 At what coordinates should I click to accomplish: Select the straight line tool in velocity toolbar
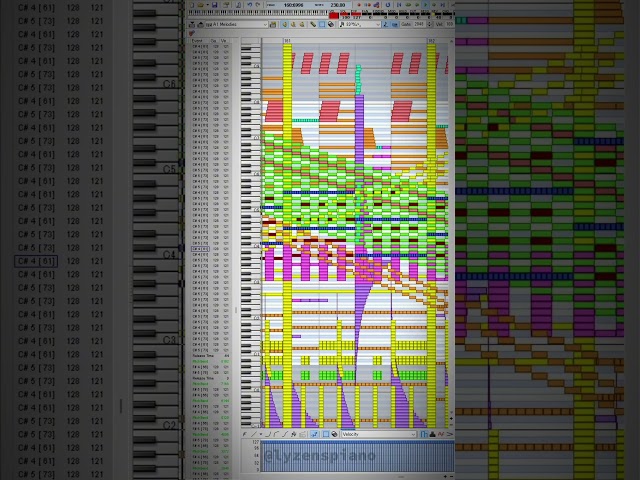[253, 434]
